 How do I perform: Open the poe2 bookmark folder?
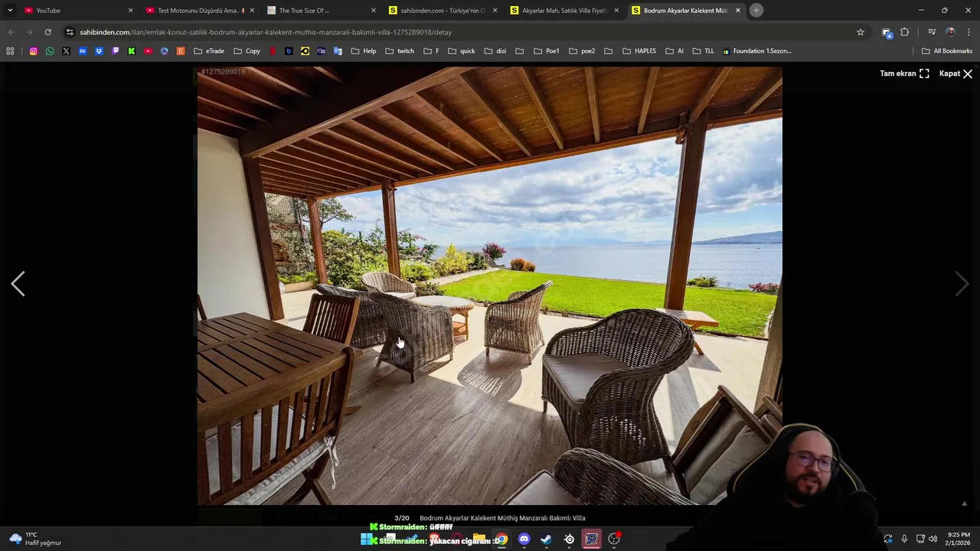581,51
